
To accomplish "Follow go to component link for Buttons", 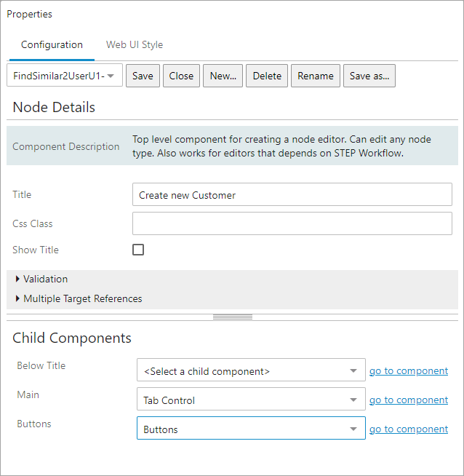I will [x=409, y=429].
